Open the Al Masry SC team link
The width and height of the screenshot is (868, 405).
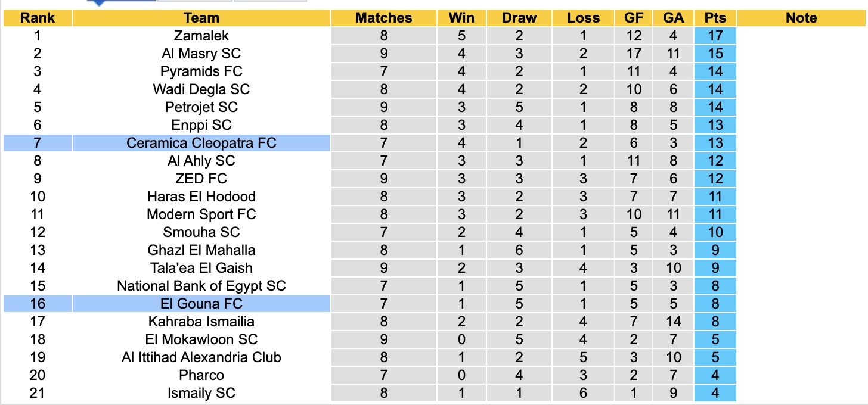coord(201,54)
